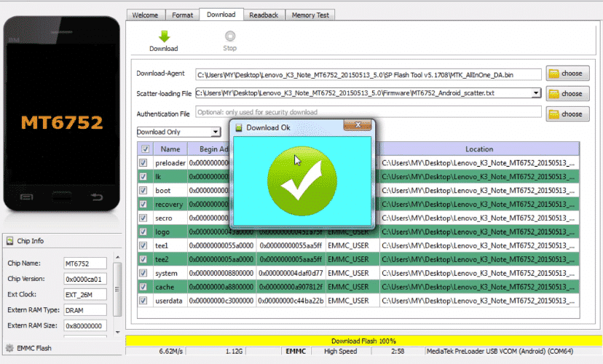The height and width of the screenshot is (364, 603).
Task: Choose a Scatter-loading file
Action: tap(567, 94)
